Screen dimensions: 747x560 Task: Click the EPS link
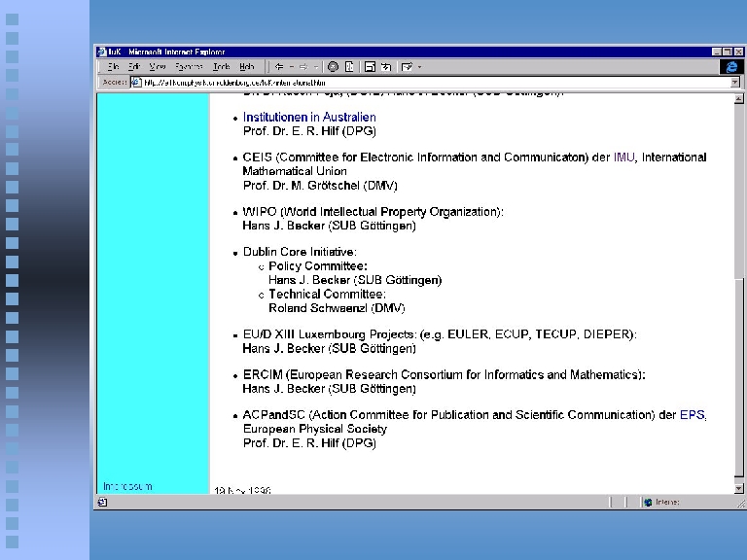pos(693,415)
